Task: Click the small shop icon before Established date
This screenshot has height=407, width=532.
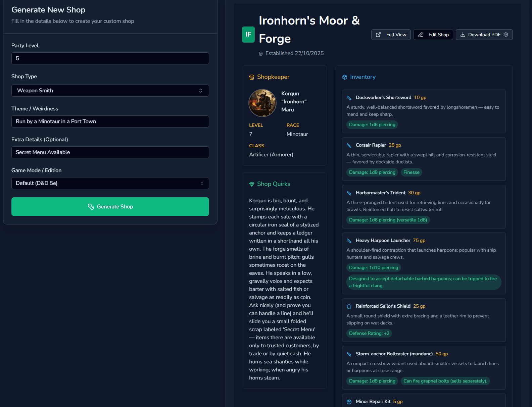Action: 261,54
